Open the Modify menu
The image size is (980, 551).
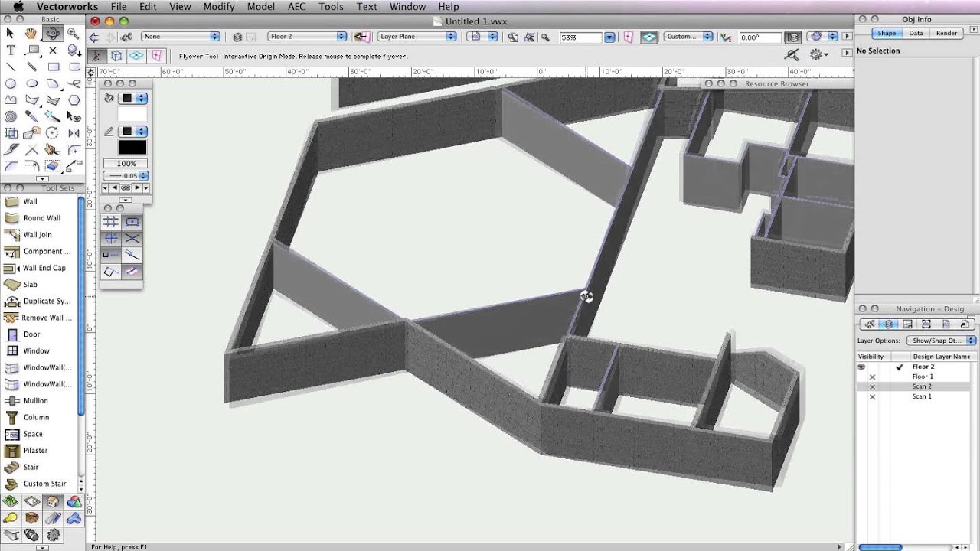point(219,6)
